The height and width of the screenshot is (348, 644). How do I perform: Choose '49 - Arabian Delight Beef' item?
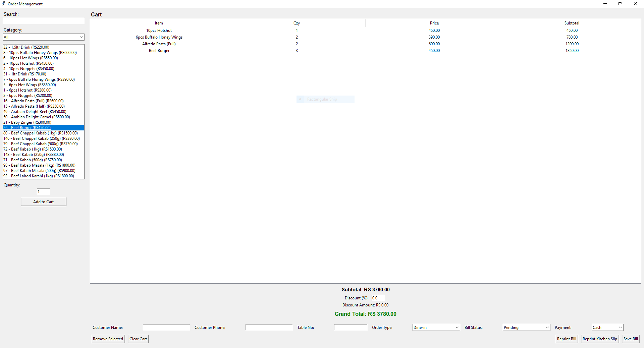[44, 112]
